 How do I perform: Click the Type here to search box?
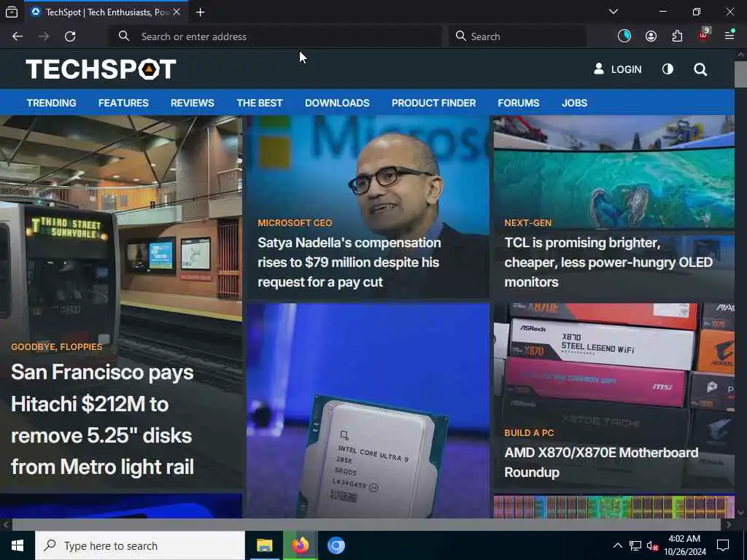(140, 545)
